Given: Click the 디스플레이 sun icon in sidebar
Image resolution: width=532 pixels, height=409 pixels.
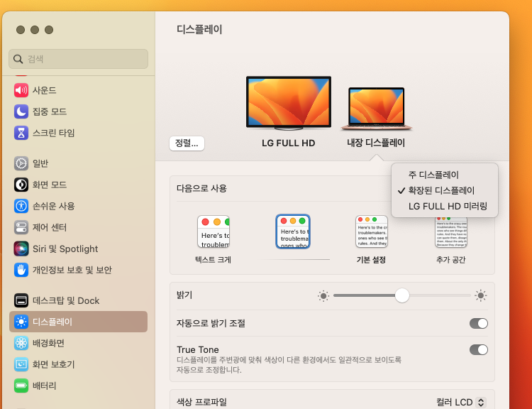Looking at the screenshot, I should coord(21,322).
